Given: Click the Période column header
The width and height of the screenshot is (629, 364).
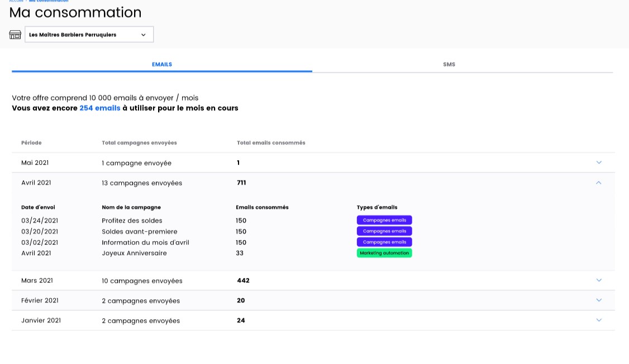Looking at the screenshot, I should (x=31, y=143).
